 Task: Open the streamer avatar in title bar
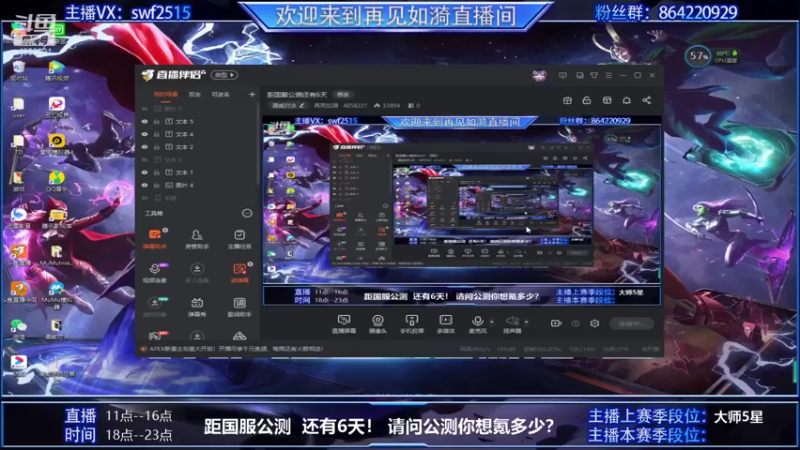(539, 76)
